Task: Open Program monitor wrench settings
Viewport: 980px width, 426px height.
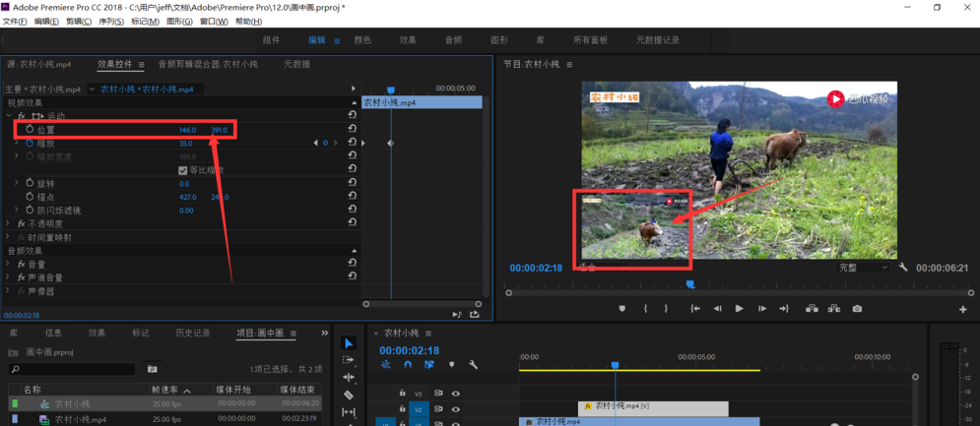Action: [x=903, y=268]
